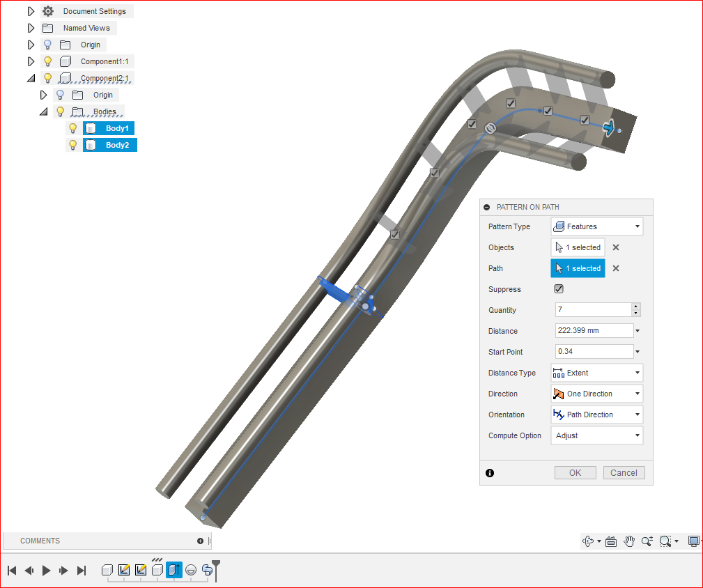
Task: Collapse the Bodies folder of Component2:1
Action: coord(43,111)
